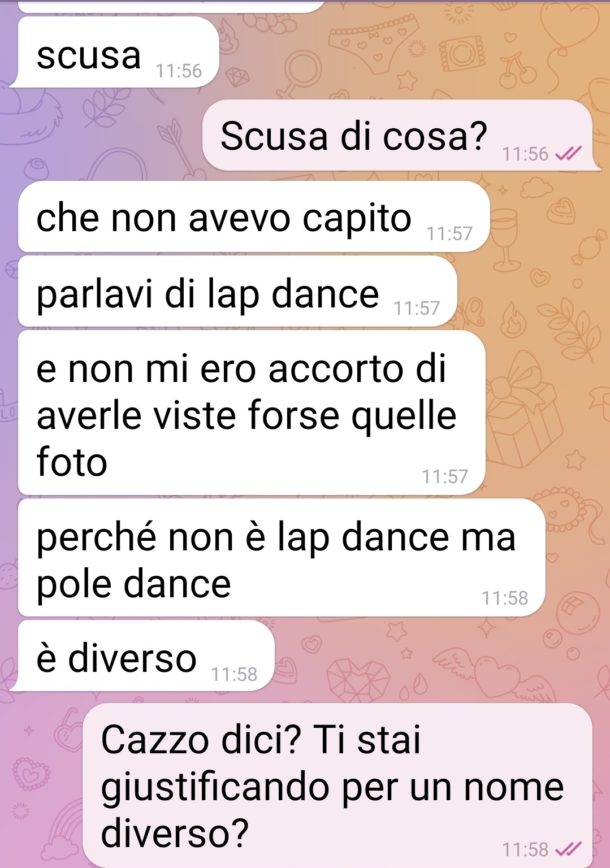Screen dimensions: 610x868
Task: Tap the partially visible message bubble at top
Action: 172,6
